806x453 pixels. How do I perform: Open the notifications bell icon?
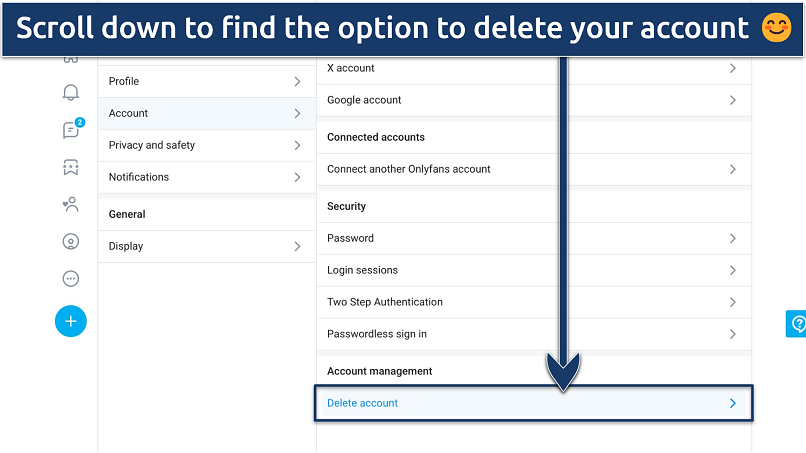point(70,93)
